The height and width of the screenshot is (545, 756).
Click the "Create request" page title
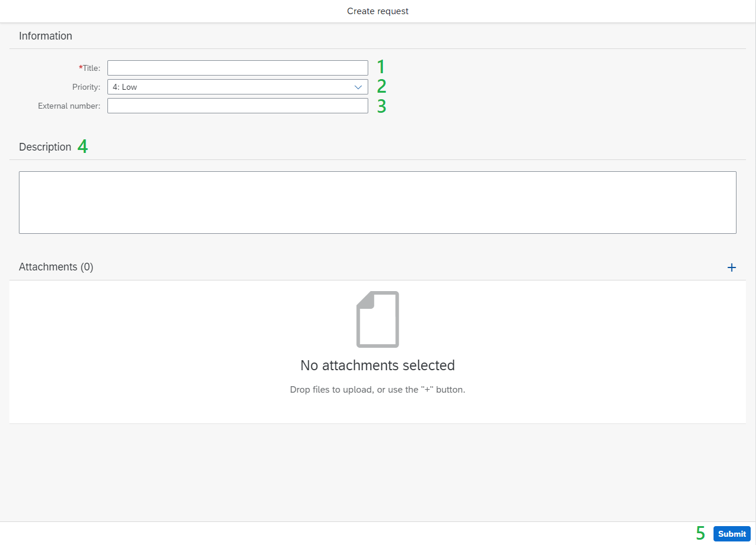coord(378,11)
